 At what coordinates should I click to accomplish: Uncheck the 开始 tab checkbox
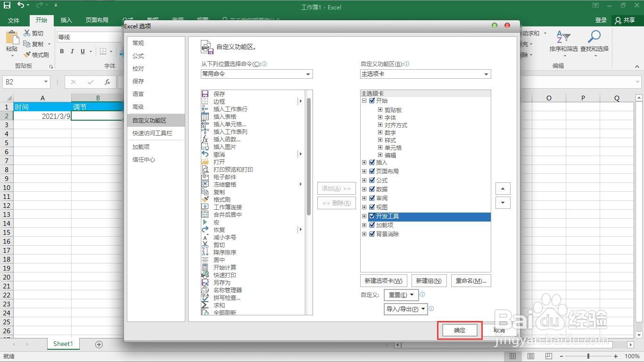coord(372,100)
